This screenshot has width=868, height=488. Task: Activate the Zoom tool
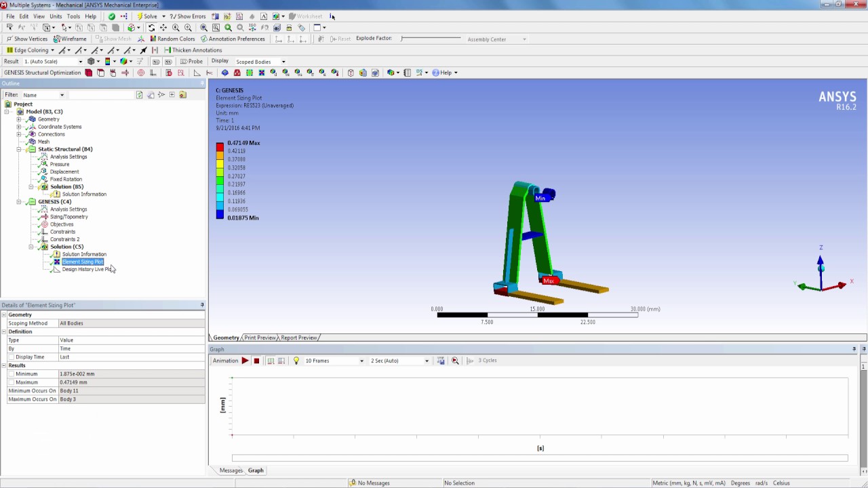pos(176,28)
